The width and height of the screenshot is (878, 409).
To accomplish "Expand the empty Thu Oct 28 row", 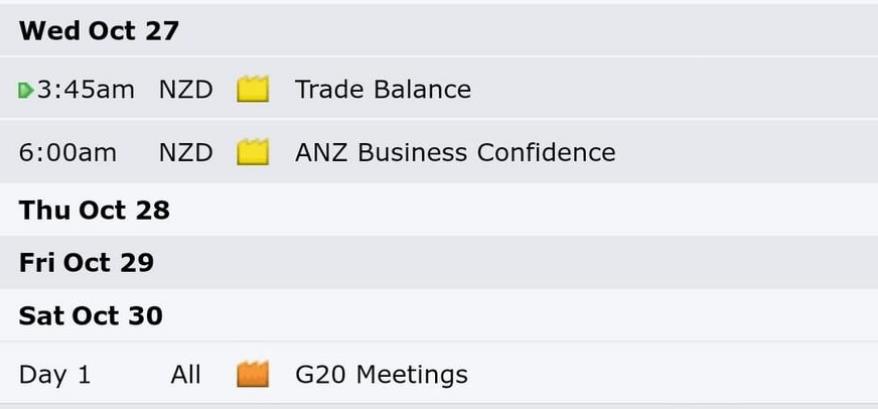I will point(439,210).
